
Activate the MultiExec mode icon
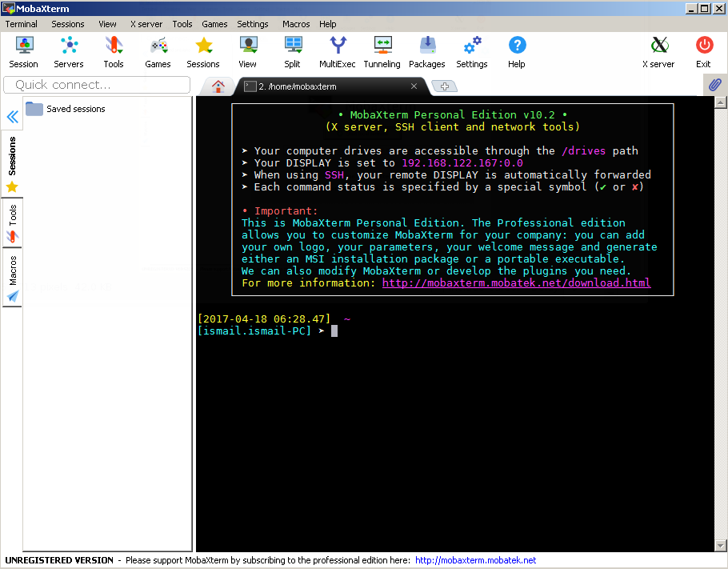pos(338,52)
